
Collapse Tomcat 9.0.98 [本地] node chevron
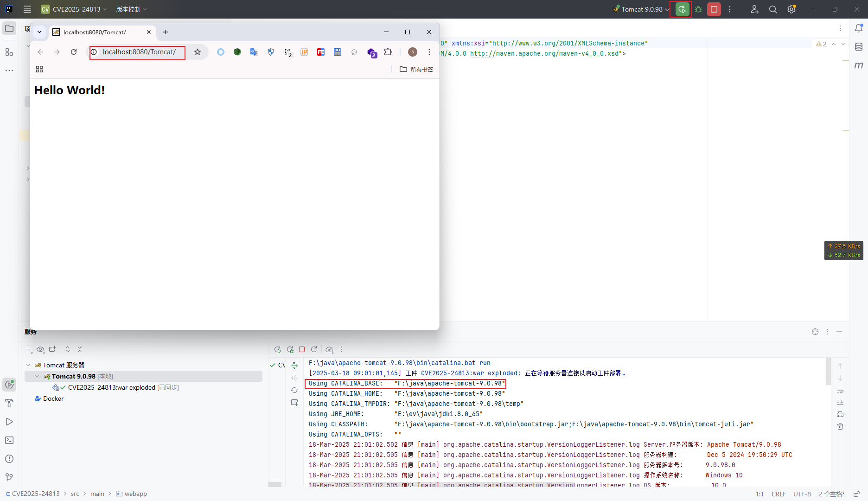pyautogui.click(x=37, y=376)
